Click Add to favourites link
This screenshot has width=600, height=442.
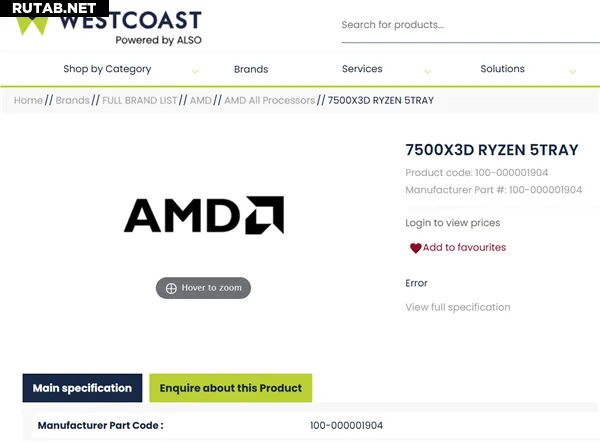pyautogui.click(x=464, y=248)
